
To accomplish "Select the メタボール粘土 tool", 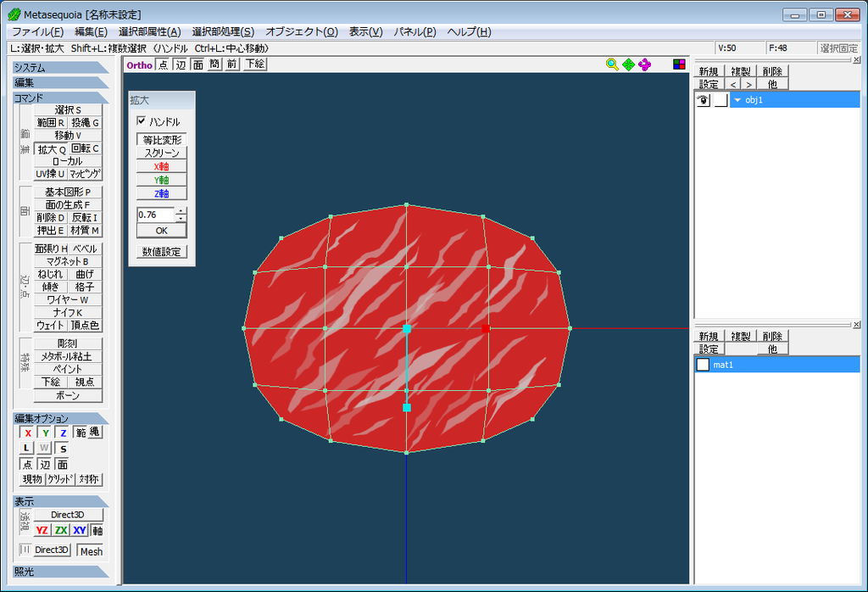I will click(x=68, y=356).
